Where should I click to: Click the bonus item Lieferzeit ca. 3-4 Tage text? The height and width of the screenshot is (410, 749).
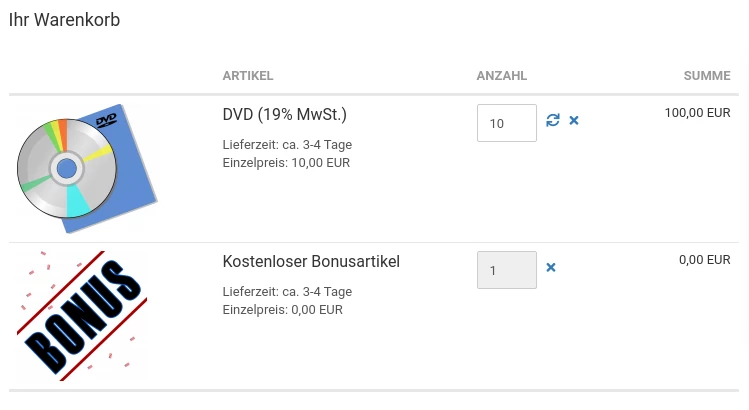click(287, 292)
